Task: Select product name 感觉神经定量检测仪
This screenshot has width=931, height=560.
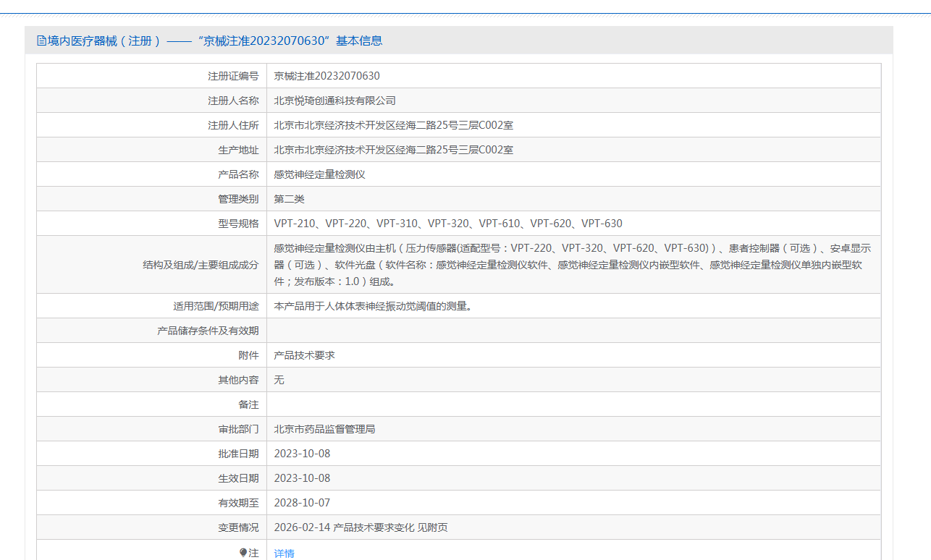Action: 319,174
